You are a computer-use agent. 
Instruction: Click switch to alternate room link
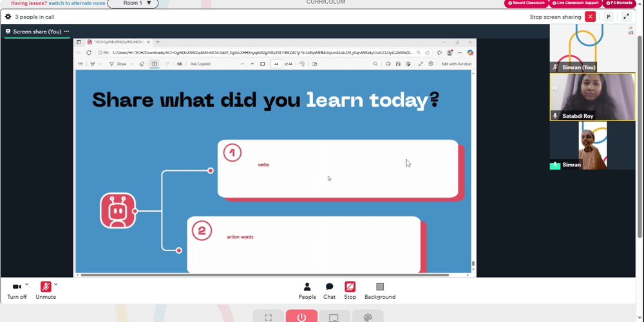(x=77, y=3)
